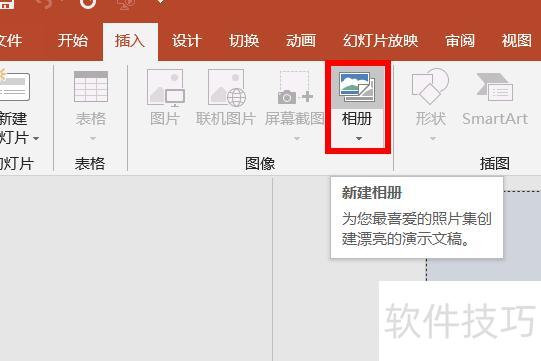Switch to the 开始 ribbon tab
This screenshot has width=541, height=361.
(x=72, y=41)
